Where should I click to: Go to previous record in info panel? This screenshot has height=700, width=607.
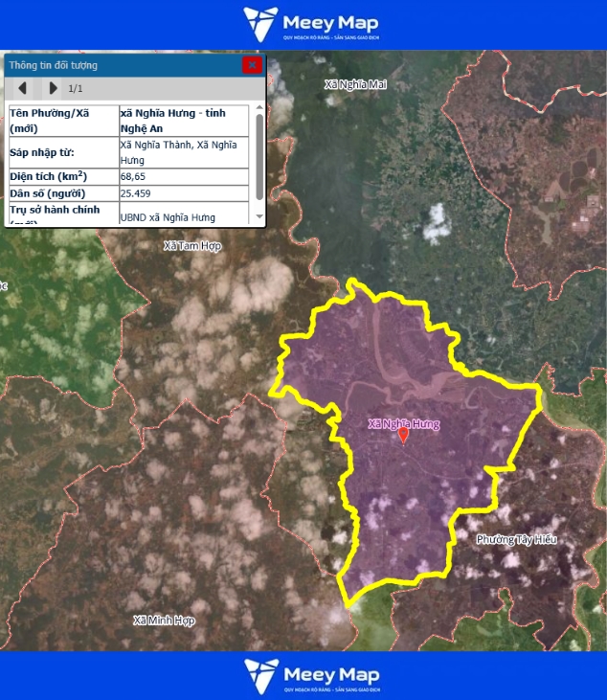pos(21,88)
